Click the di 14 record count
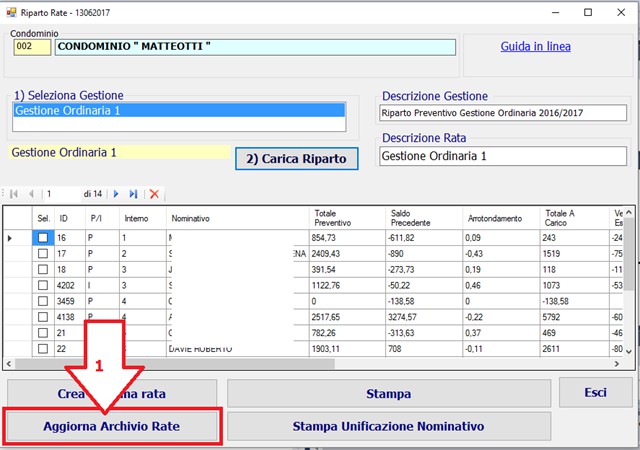 click(x=93, y=194)
